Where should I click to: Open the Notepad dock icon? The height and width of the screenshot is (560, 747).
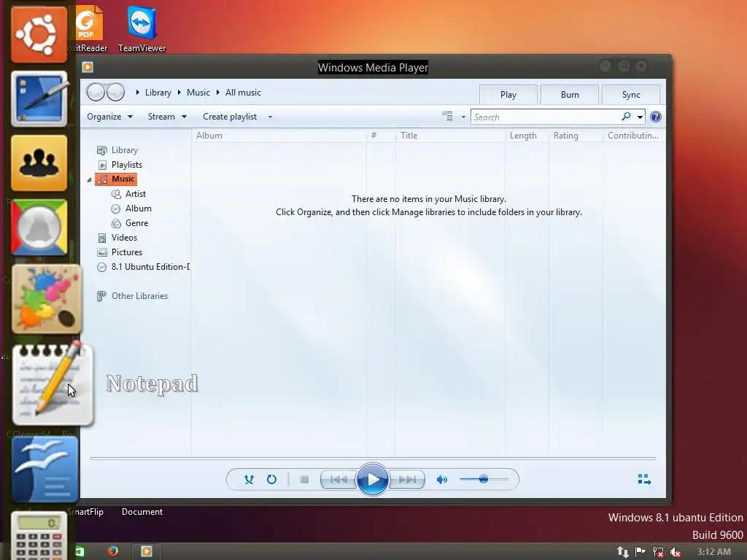53,384
